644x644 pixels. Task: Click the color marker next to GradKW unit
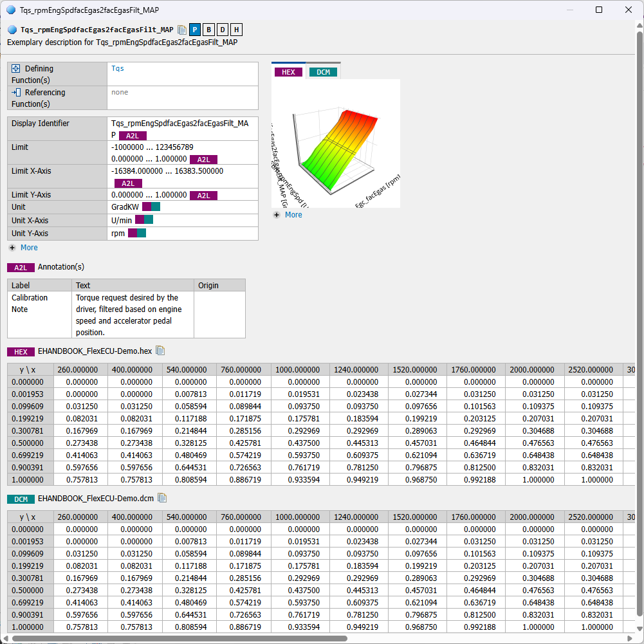(x=151, y=207)
